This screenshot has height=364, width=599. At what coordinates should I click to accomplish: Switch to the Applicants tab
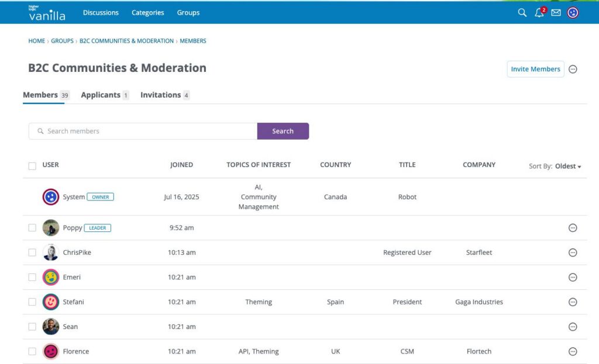tap(102, 95)
